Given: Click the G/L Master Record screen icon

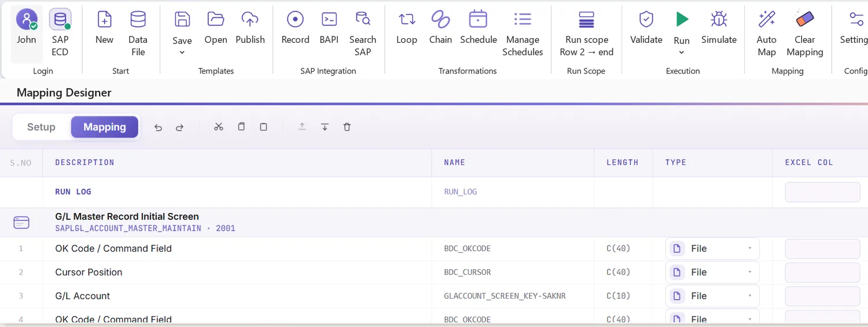Looking at the screenshot, I should click(21, 222).
